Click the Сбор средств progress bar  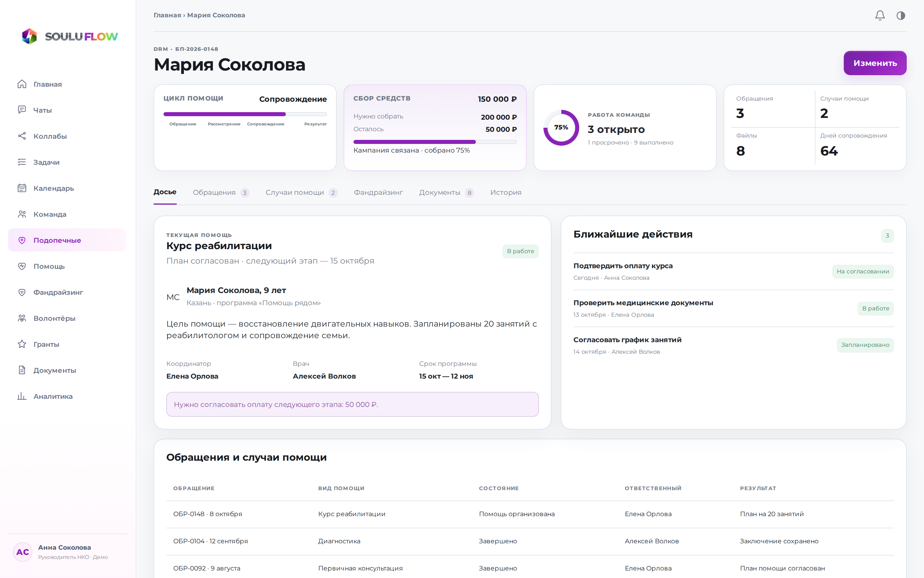point(435,142)
